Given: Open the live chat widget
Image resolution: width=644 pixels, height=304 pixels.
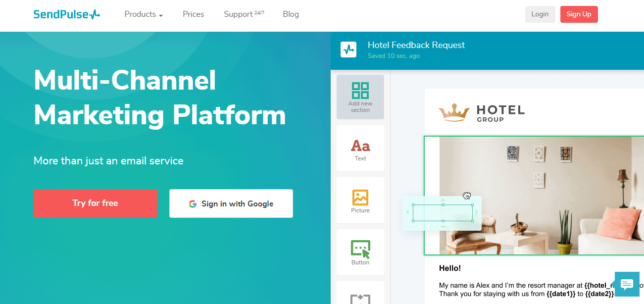Looking at the screenshot, I should [x=627, y=284].
